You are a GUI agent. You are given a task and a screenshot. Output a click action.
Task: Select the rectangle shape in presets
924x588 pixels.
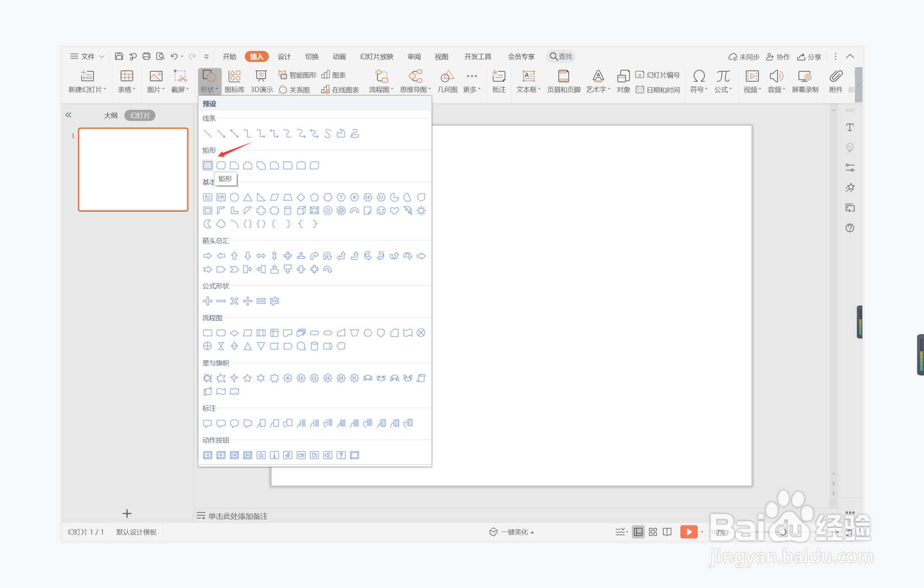pyautogui.click(x=208, y=165)
